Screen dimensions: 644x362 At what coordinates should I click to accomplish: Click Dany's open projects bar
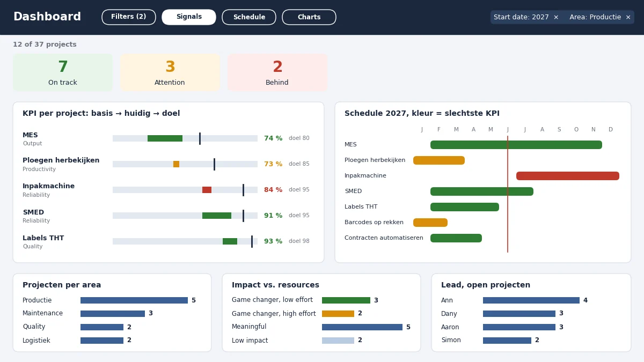pos(519,314)
